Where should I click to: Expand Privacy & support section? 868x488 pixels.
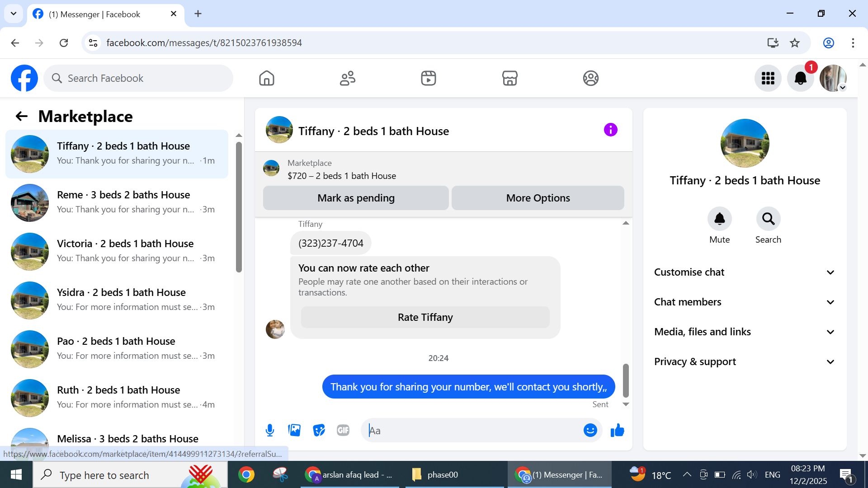pyautogui.click(x=744, y=361)
